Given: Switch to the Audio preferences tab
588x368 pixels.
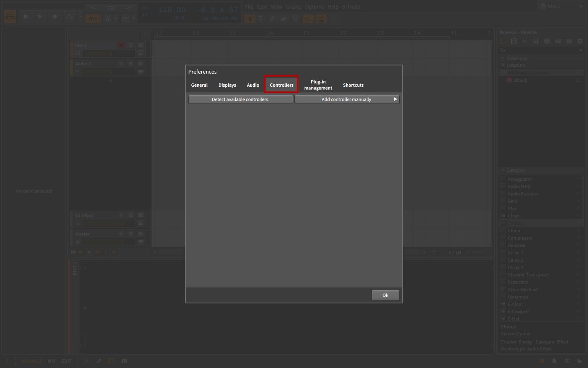Looking at the screenshot, I should (x=253, y=85).
